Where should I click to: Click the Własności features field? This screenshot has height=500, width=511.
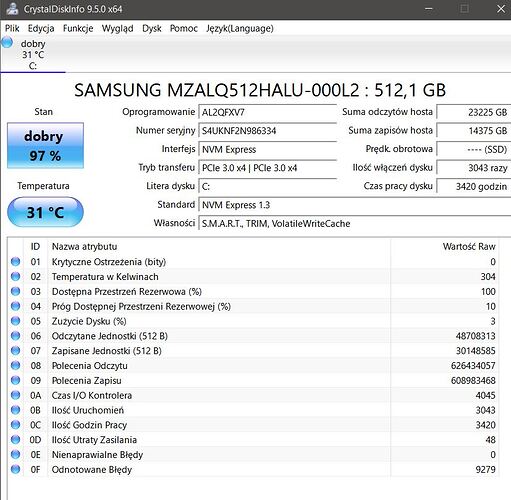[355, 223]
